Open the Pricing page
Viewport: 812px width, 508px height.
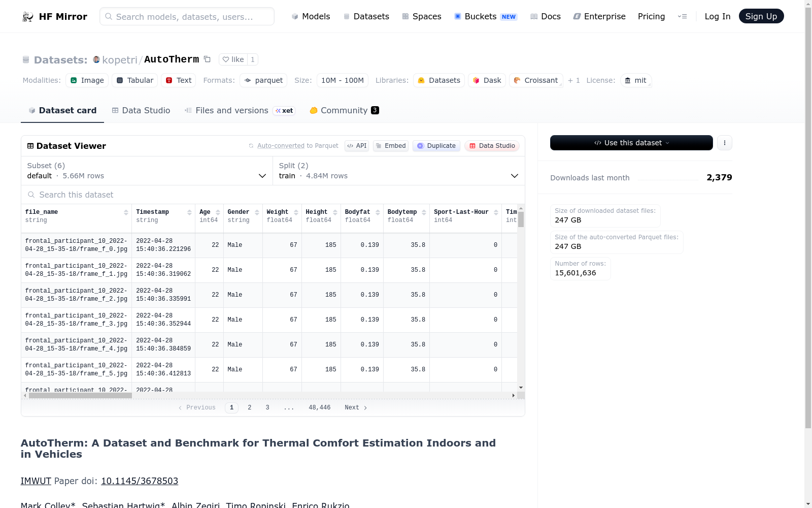(651, 16)
